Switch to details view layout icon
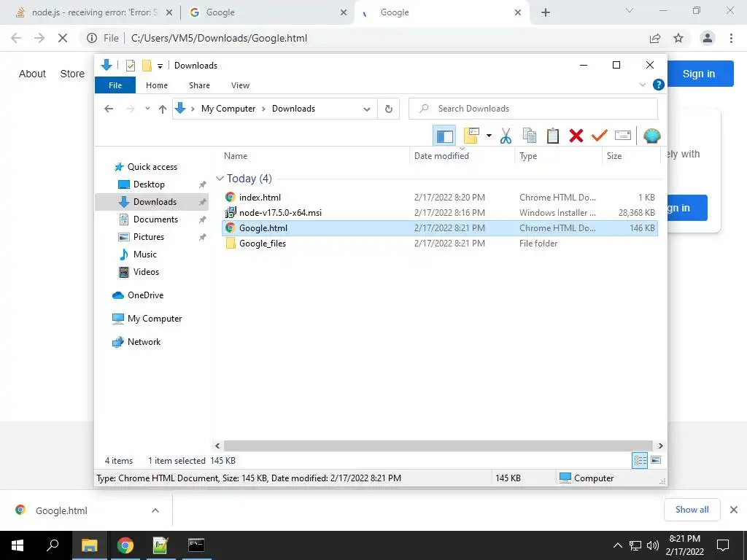 640,461
